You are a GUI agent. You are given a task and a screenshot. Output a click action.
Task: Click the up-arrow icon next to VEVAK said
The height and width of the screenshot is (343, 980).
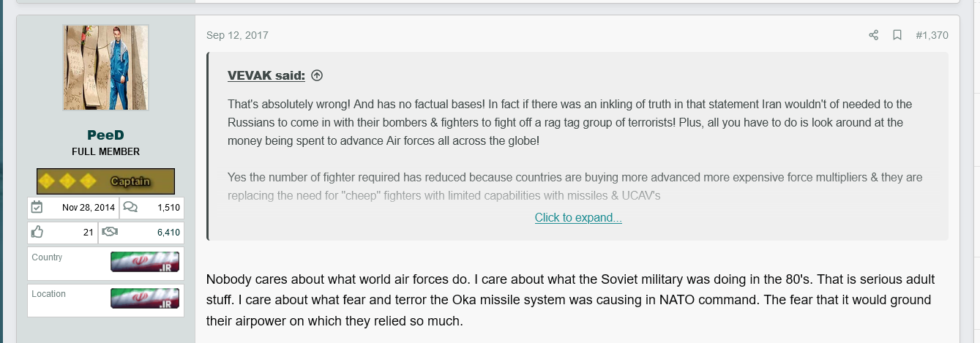click(317, 75)
